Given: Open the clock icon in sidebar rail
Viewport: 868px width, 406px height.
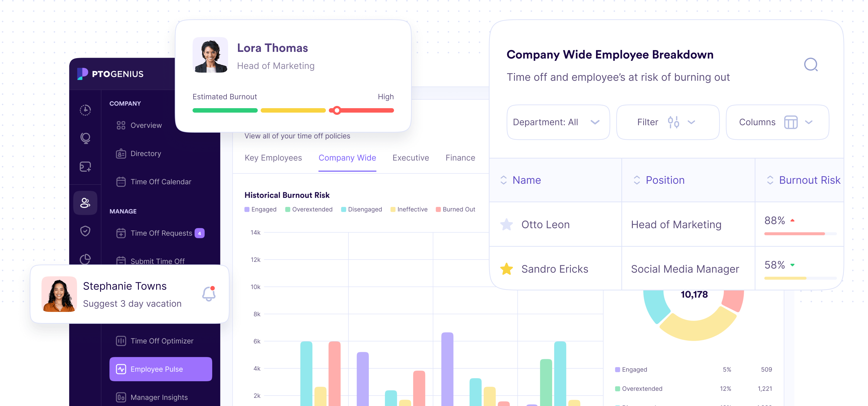Looking at the screenshot, I should pos(85,110).
